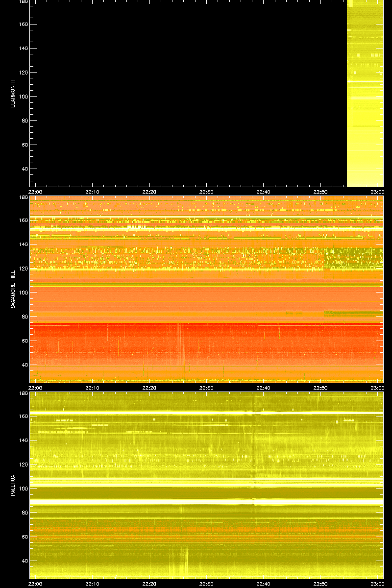Click the 160 frequency label on Palehua axis

23,416
